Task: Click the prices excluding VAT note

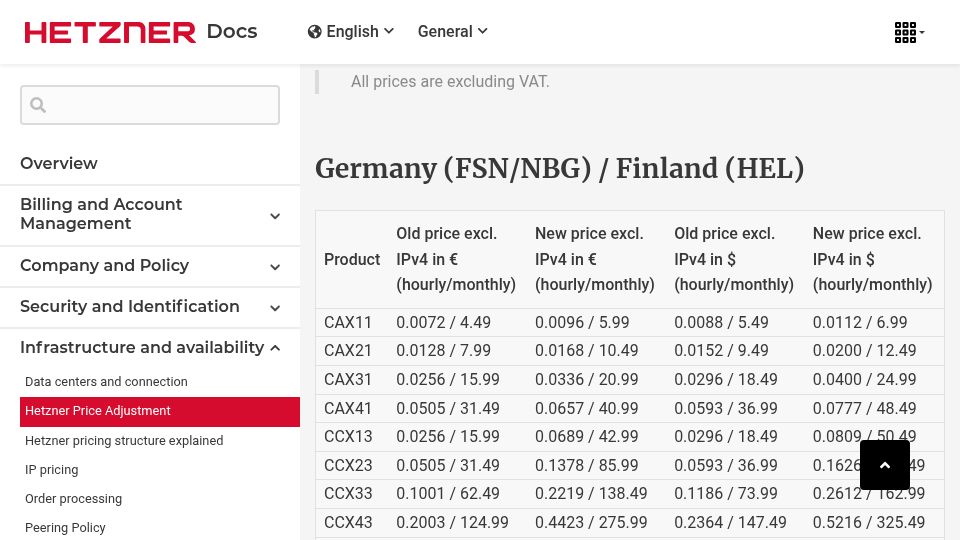Action: (450, 81)
